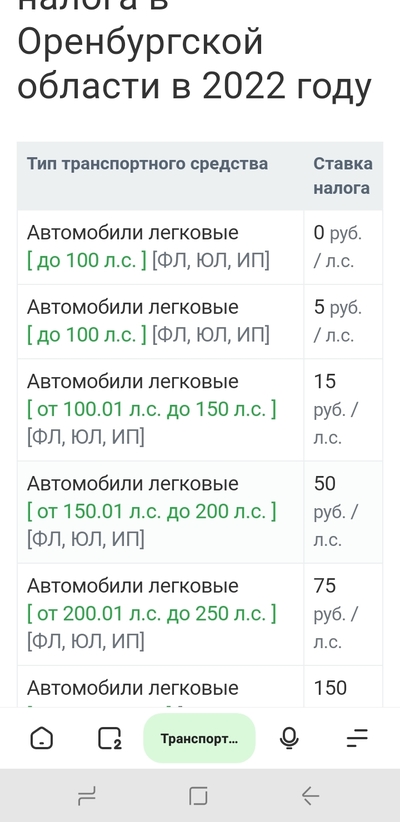
Task: Click the 50 руб. tax rate cell
Action: pos(343,512)
